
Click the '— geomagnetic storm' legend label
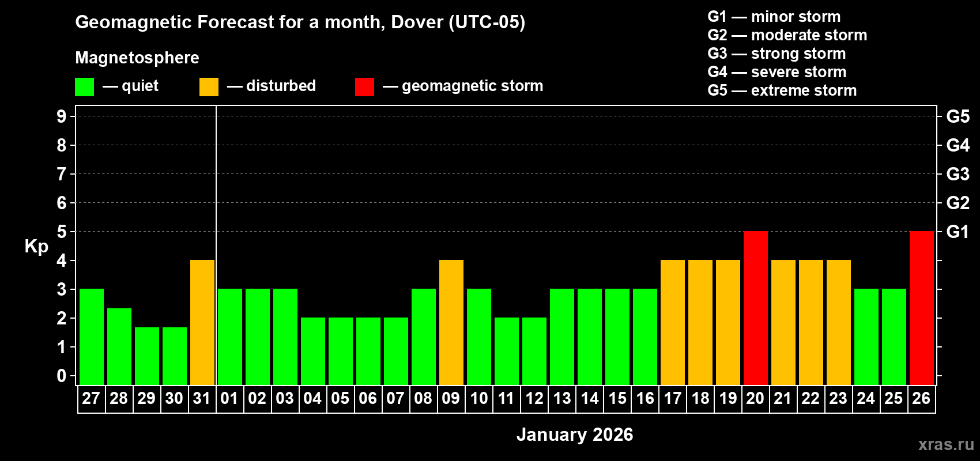point(463,86)
